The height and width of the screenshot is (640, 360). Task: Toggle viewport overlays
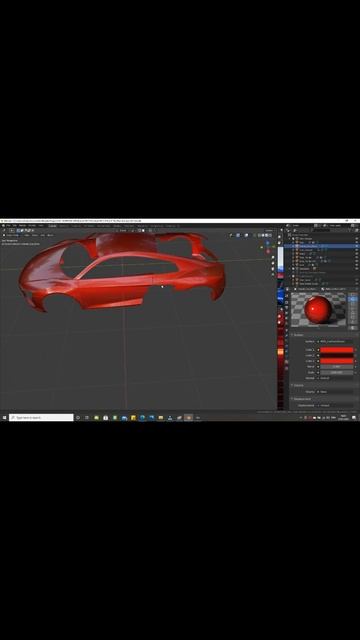[246, 235]
